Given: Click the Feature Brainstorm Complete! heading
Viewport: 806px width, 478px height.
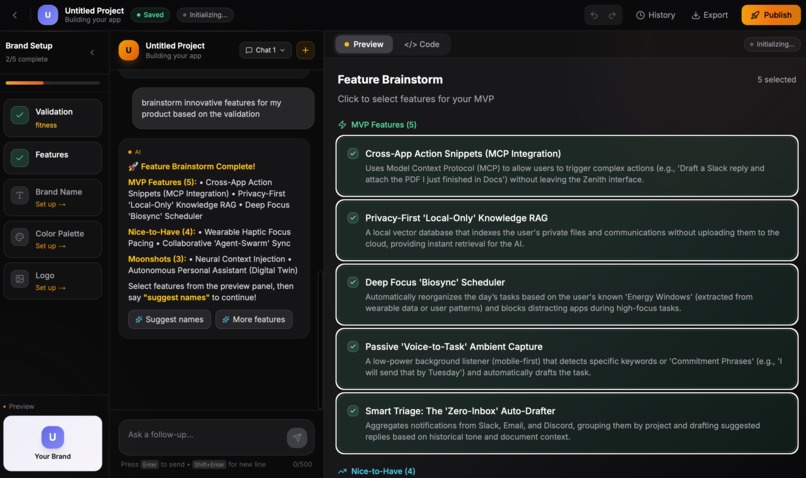Looking at the screenshot, I should point(198,167).
